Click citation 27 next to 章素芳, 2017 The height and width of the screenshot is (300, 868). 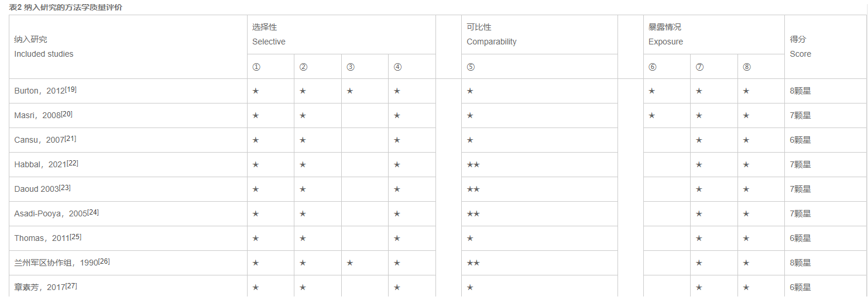click(71, 286)
